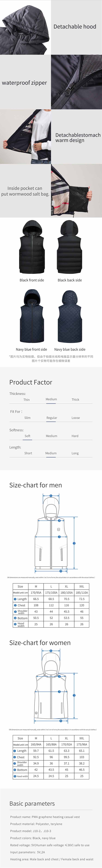This screenshot has width=102, height=868.
Task: Select the Soft softness option
Action: point(27,436)
